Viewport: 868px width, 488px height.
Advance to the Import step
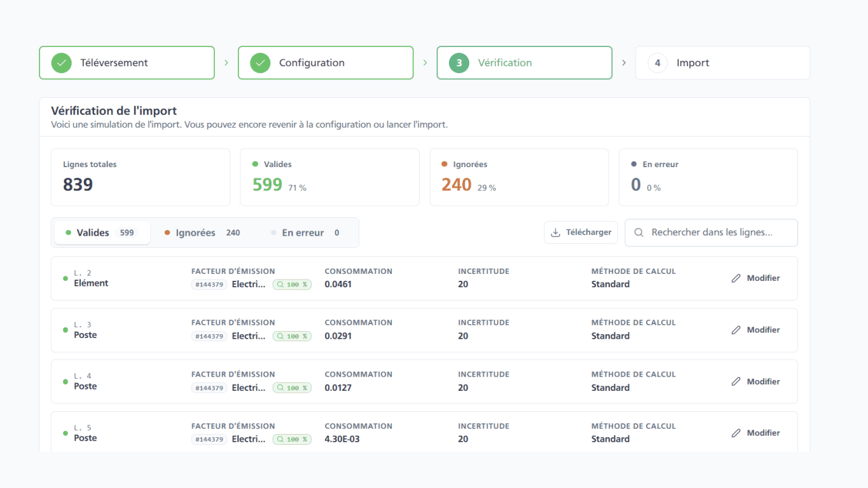tap(722, 63)
